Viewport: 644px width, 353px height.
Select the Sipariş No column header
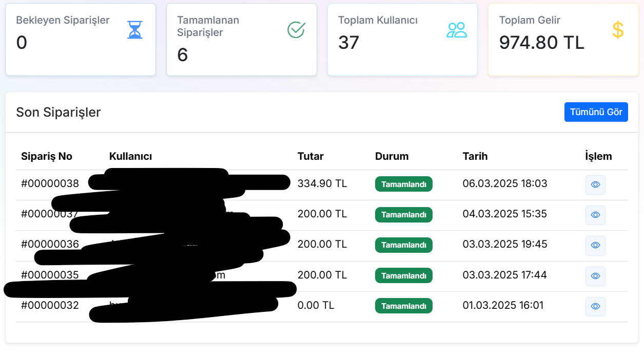[x=47, y=156]
